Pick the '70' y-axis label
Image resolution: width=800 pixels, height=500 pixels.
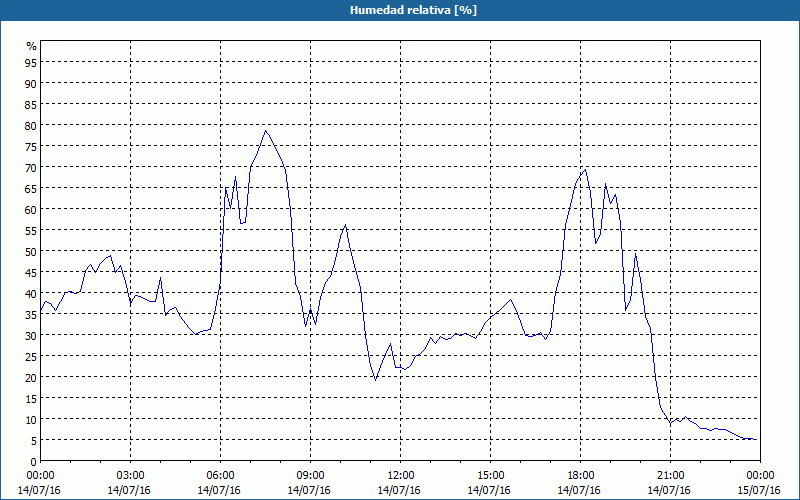tap(31, 167)
